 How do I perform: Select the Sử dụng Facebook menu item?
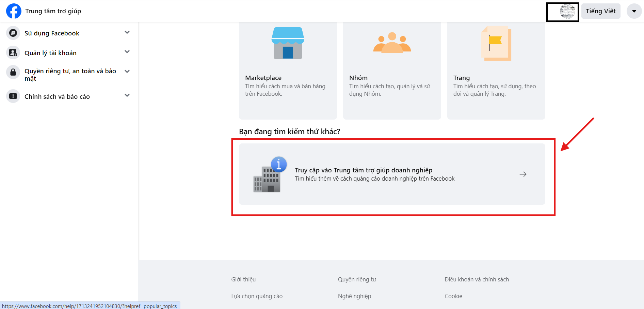(x=52, y=33)
